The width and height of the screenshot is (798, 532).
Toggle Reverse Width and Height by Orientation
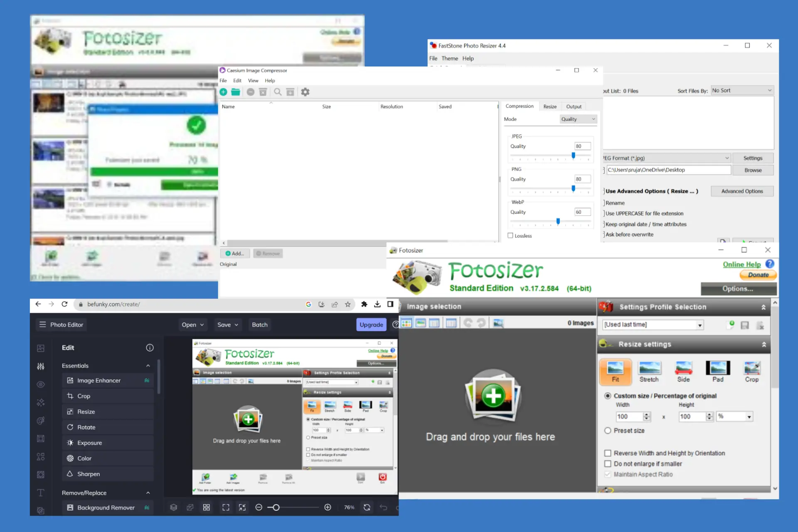pos(608,453)
